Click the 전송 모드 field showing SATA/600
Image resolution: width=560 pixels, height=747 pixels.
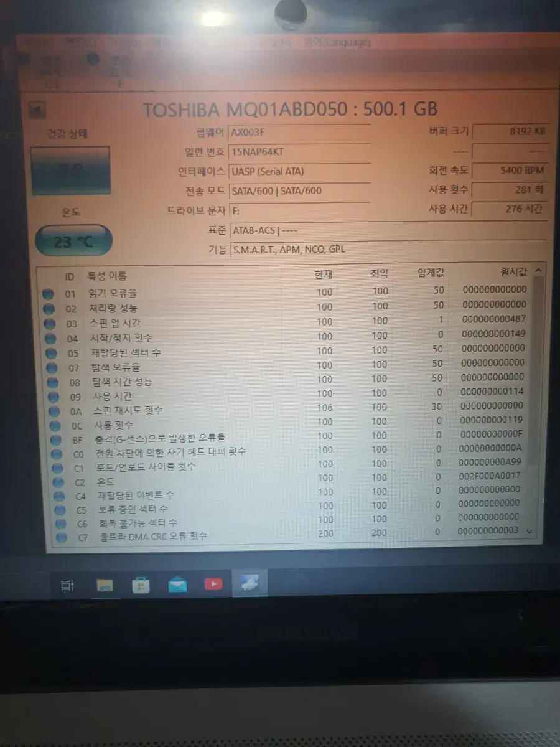point(300,190)
